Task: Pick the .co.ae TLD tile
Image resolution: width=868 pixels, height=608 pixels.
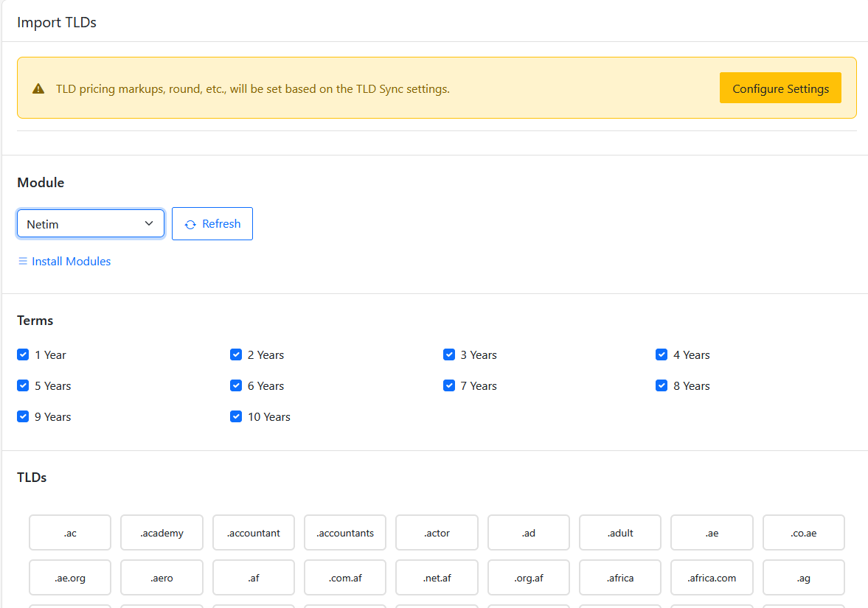Action: [804, 533]
